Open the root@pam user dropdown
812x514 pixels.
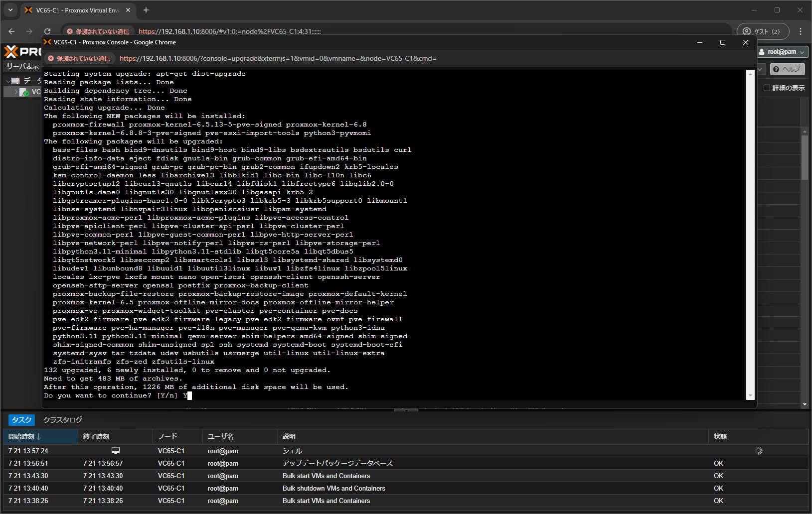click(783, 52)
